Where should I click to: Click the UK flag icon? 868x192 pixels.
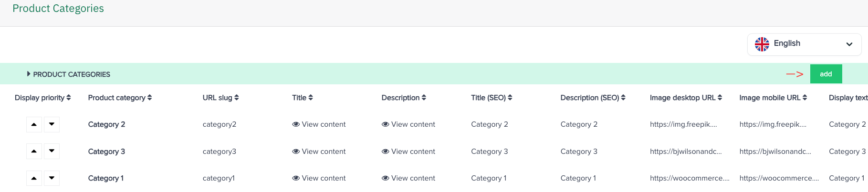pyautogui.click(x=762, y=44)
